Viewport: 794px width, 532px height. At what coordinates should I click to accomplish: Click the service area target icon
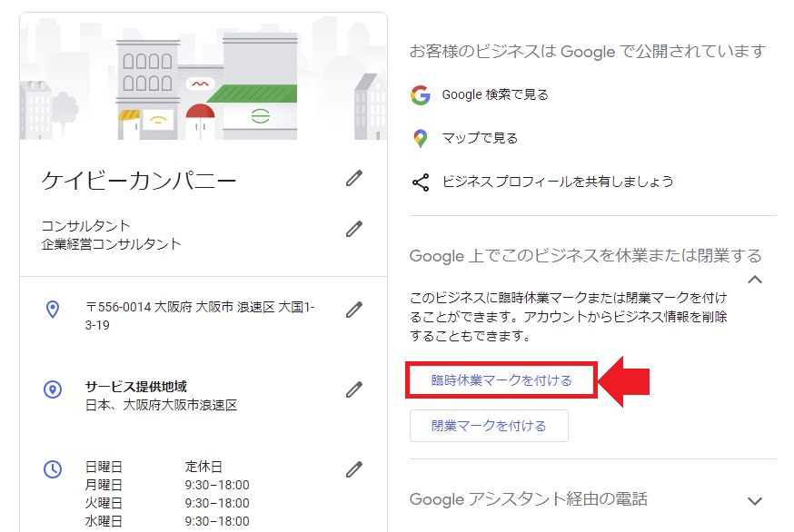click(53, 389)
